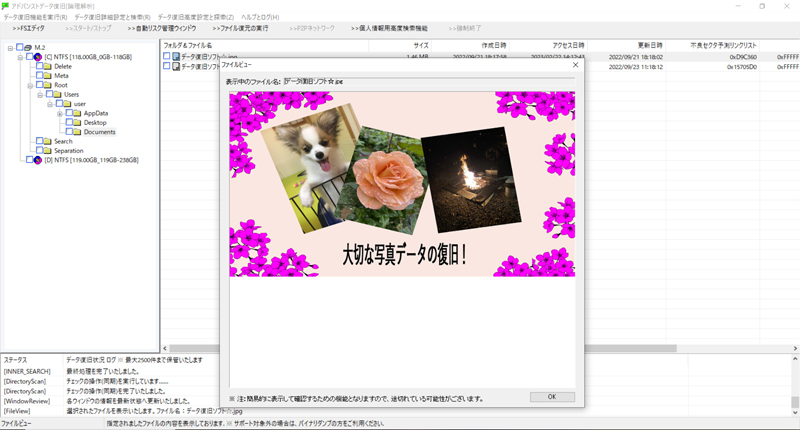
Task: Tick the Desktop folder checkbox
Action: (x=69, y=122)
